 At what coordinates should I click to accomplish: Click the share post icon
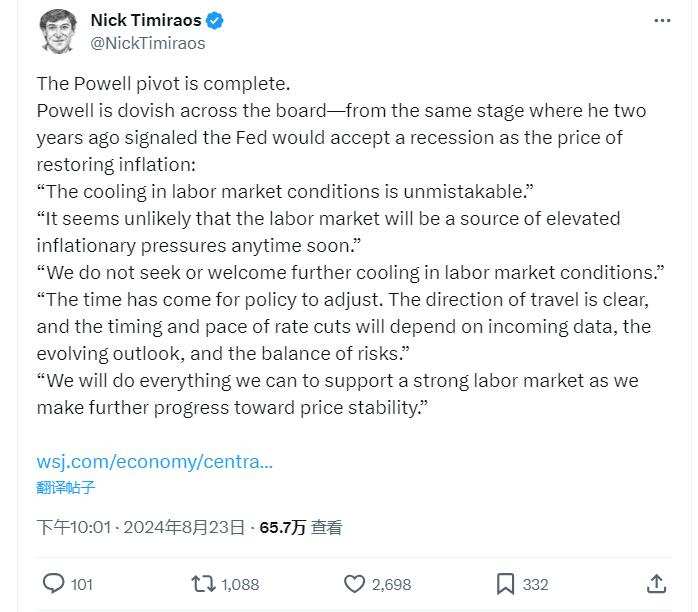point(657,583)
